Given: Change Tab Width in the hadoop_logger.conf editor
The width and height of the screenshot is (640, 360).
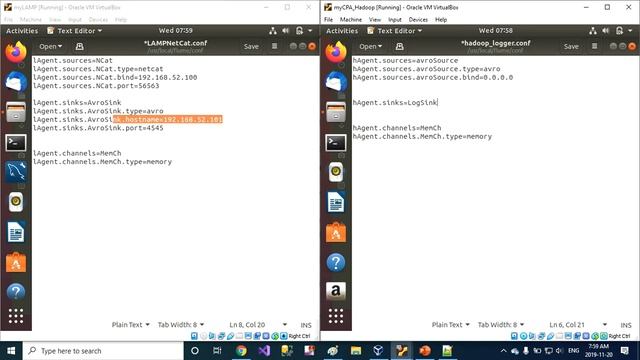Looking at the screenshot, I should point(501,325).
